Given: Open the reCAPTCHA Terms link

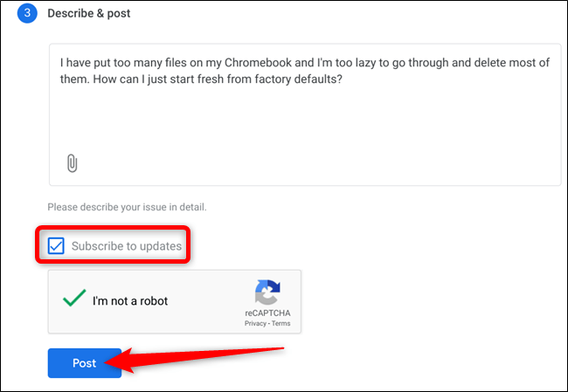Looking at the screenshot, I should (281, 323).
